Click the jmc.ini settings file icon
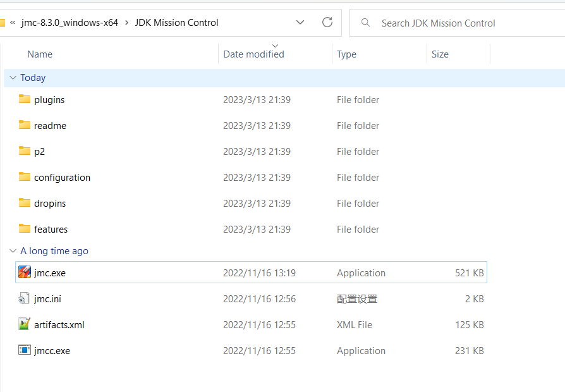Image resolution: width=565 pixels, height=392 pixels. [24, 298]
